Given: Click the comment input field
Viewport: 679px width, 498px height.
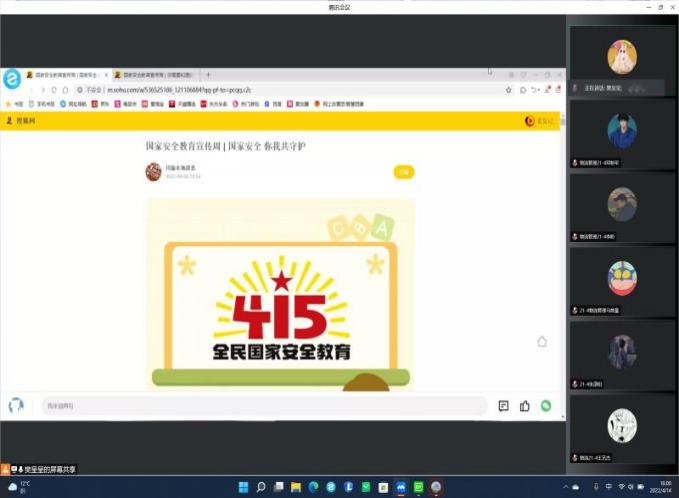Looking at the screenshot, I should [260, 406].
